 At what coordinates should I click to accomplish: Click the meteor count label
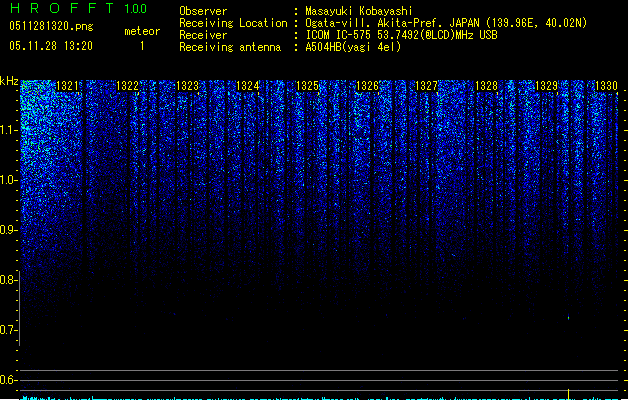click(142, 31)
